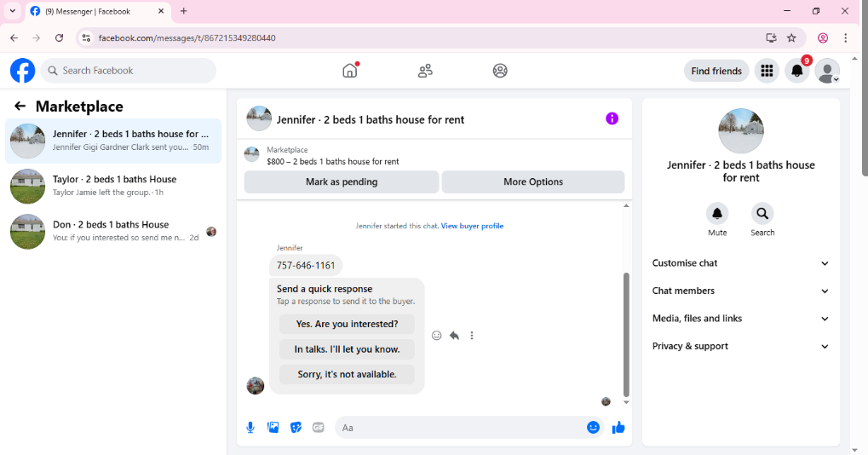Click the listing thumbnail in the right panel
The width and height of the screenshot is (868, 455).
(741, 131)
